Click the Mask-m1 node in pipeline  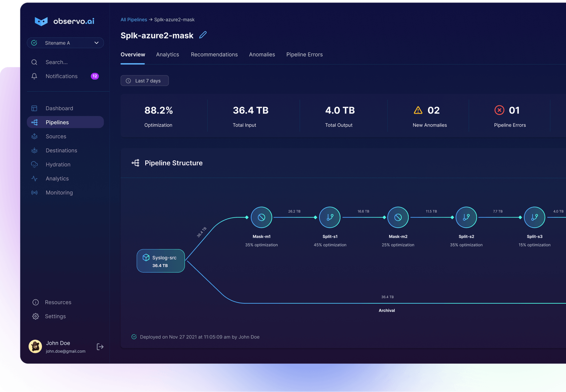pyautogui.click(x=261, y=217)
